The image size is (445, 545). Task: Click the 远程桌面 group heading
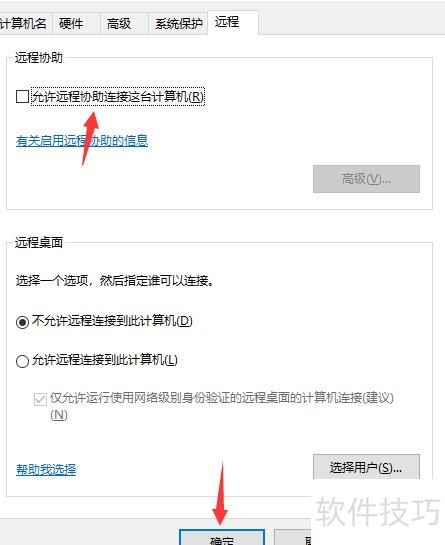[x=39, y=243]
